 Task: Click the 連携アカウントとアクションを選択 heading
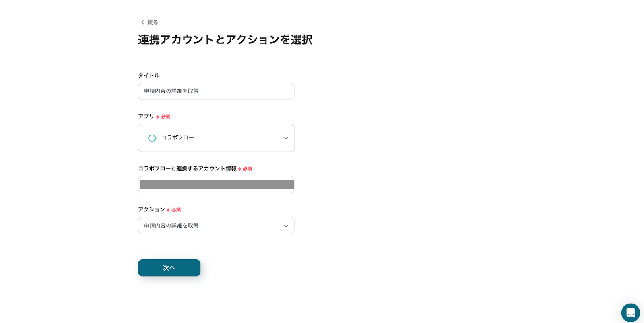225,40
